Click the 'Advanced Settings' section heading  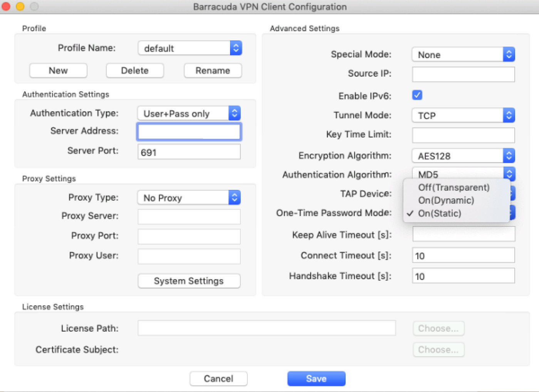(x=305, y=28)
